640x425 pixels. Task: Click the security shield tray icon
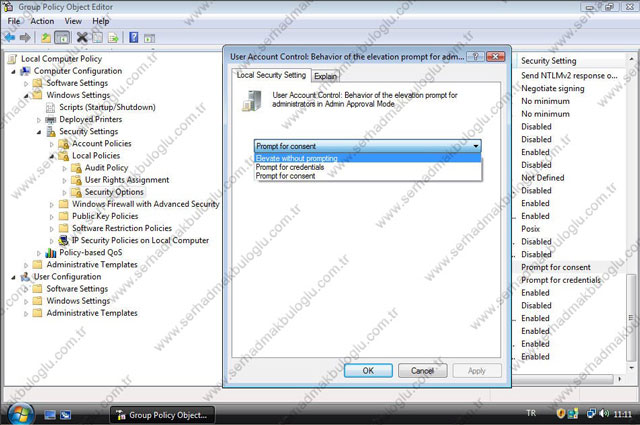[x=561, y=414]
